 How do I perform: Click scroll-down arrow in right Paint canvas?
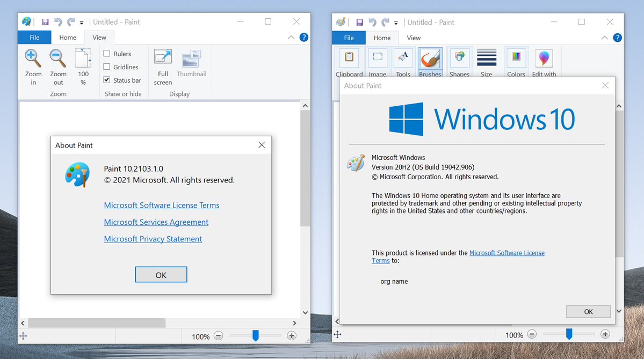coord(619,311)
